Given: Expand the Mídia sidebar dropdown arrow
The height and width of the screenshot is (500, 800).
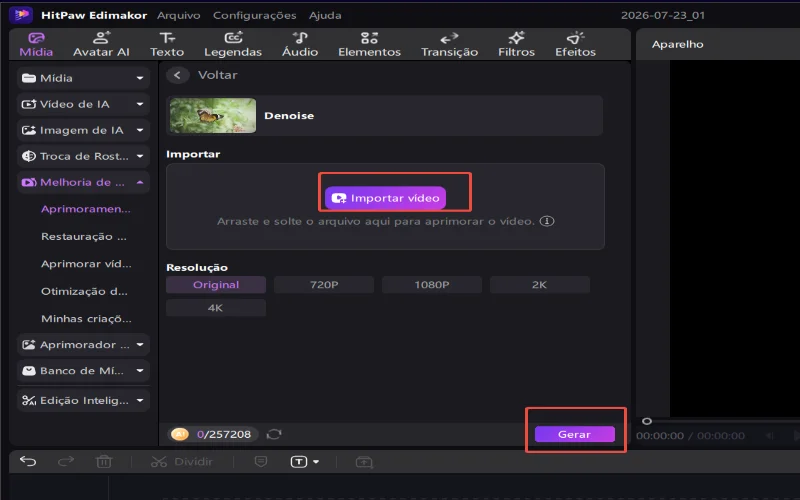Looking at the screenshot, I should click(140, 78).
